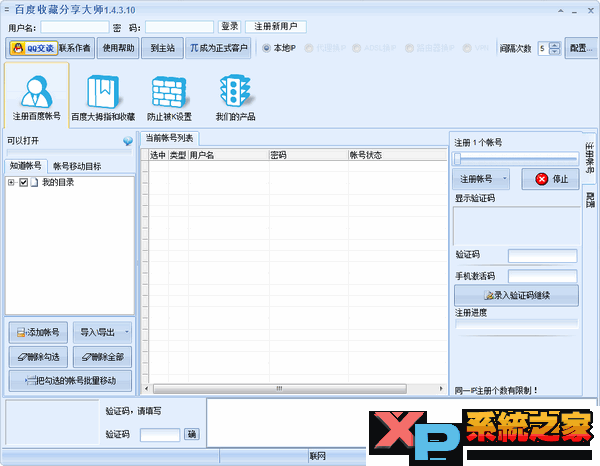Open the vertical 配置 side tab

pos(590,200)
